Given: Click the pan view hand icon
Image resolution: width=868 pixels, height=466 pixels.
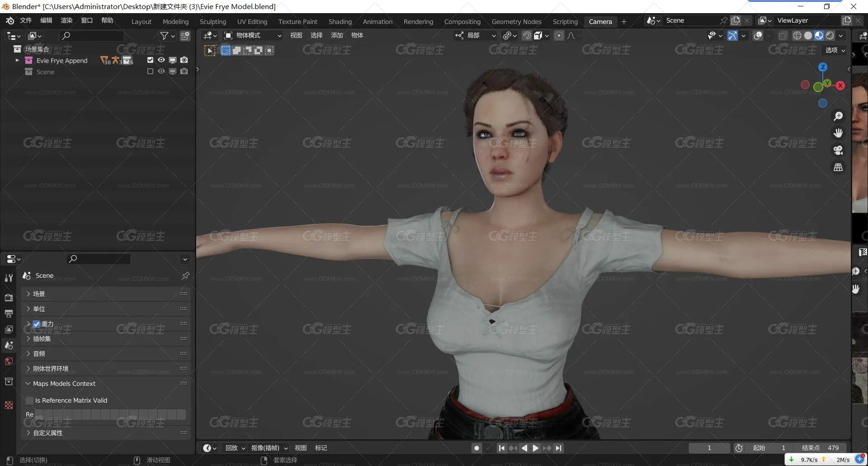Looking at the screenshot, I should pos(838,133).
